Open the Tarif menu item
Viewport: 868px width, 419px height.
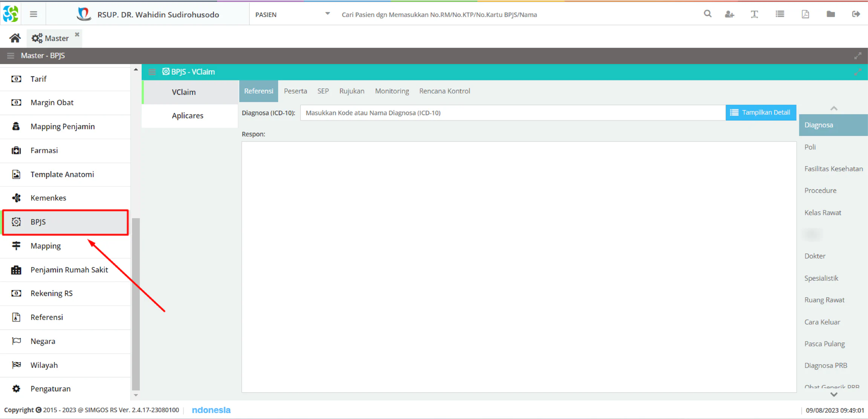pos(65,79)
